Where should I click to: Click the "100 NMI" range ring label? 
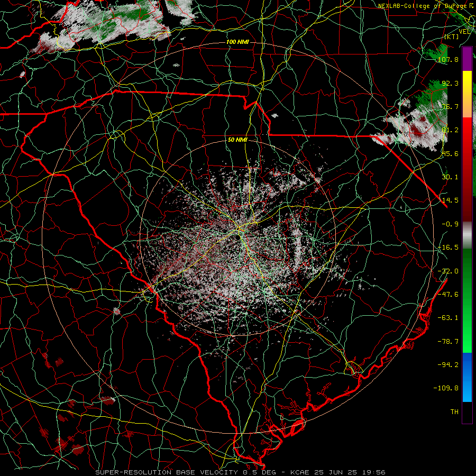pos(237,42)
